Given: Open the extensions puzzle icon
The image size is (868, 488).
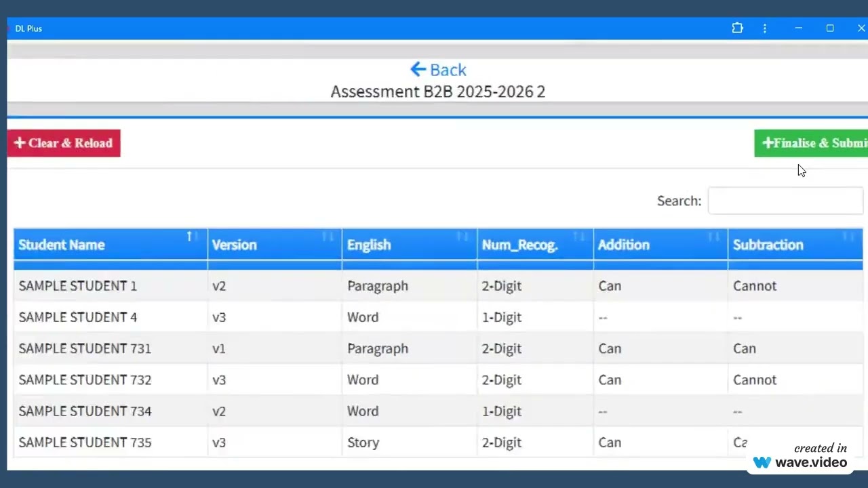Looking at the screenshot, I should (737, 28).
